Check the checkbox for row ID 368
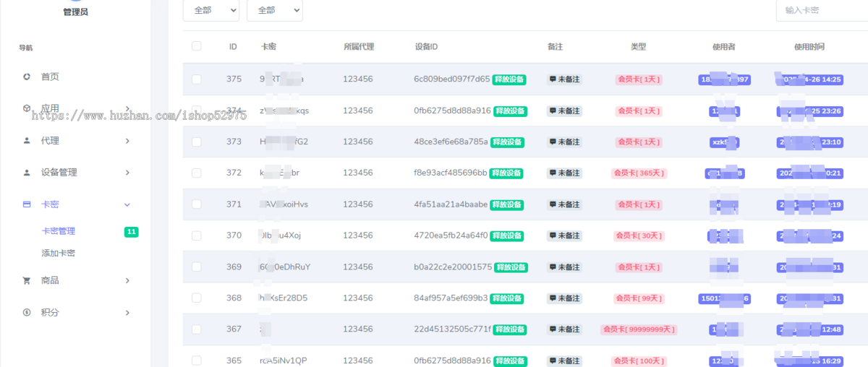Viewport: 868px width, 367px height. (x=197, y=298)
